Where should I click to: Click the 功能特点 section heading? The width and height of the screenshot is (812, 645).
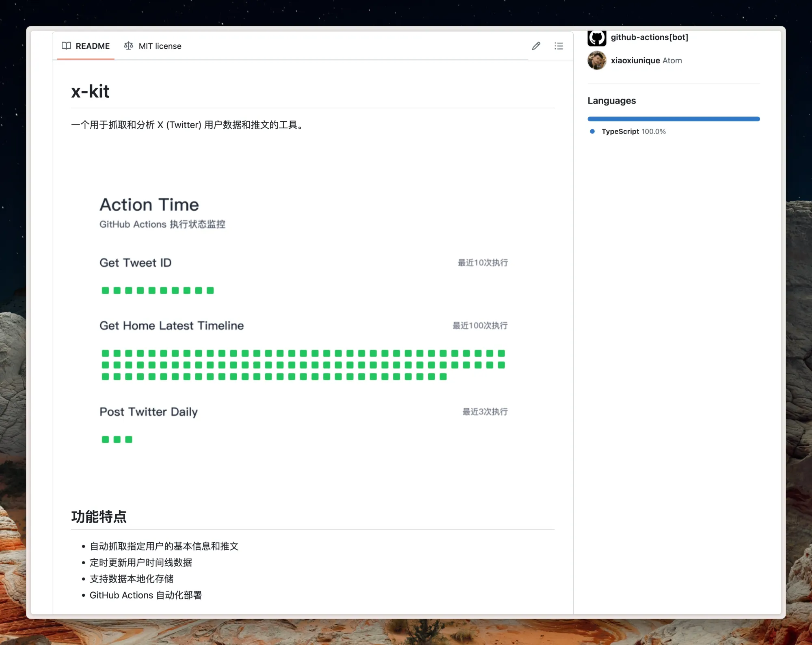click(99, 517)
